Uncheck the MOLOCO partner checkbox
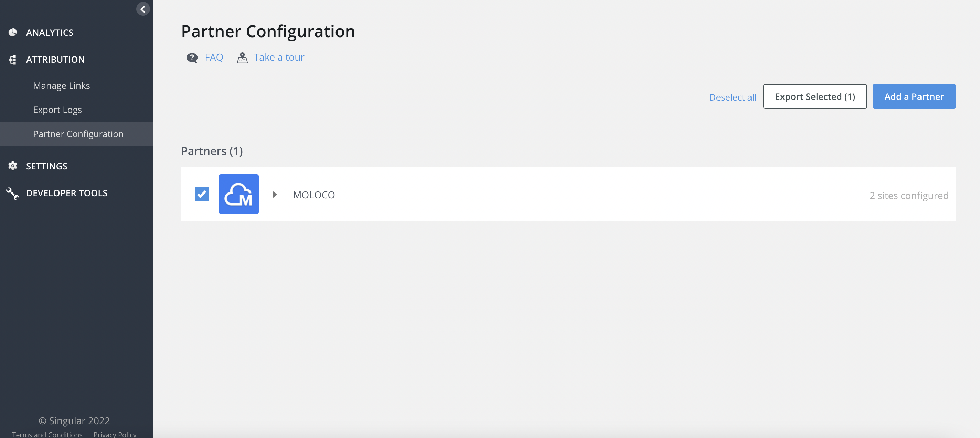This screenshot has height=438, width=980. pos(201,194)
